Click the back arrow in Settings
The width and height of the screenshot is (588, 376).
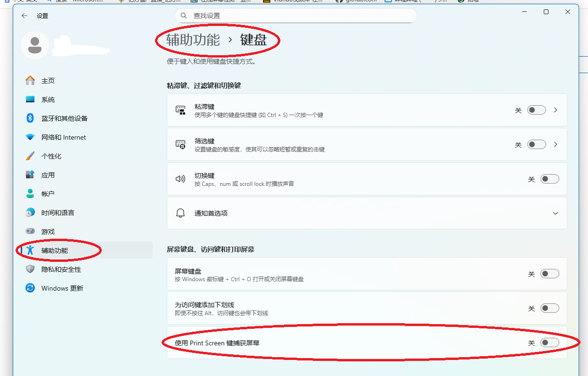tap(24, 16)
